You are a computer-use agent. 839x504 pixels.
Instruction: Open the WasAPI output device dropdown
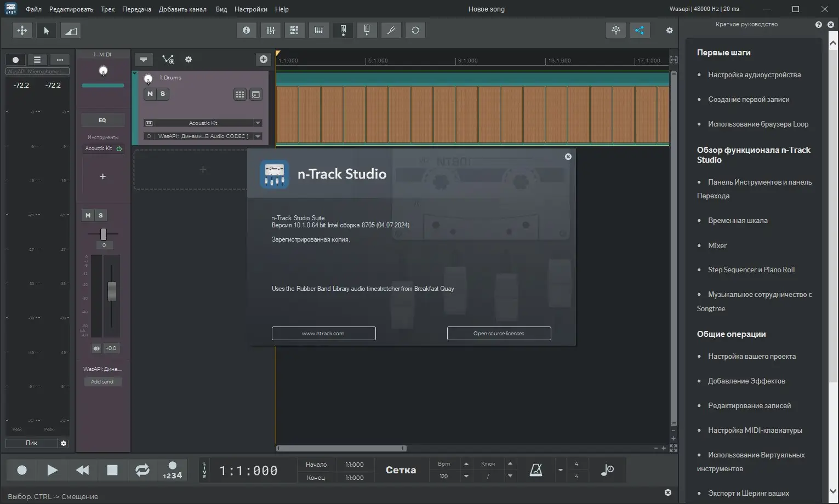click(x=258, y=136)
